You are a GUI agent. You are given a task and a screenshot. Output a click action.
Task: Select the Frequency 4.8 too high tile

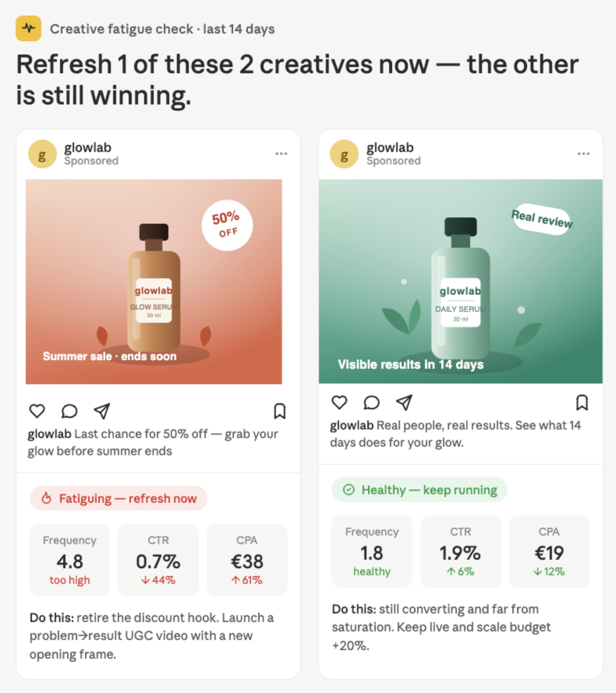pos(70,560)
